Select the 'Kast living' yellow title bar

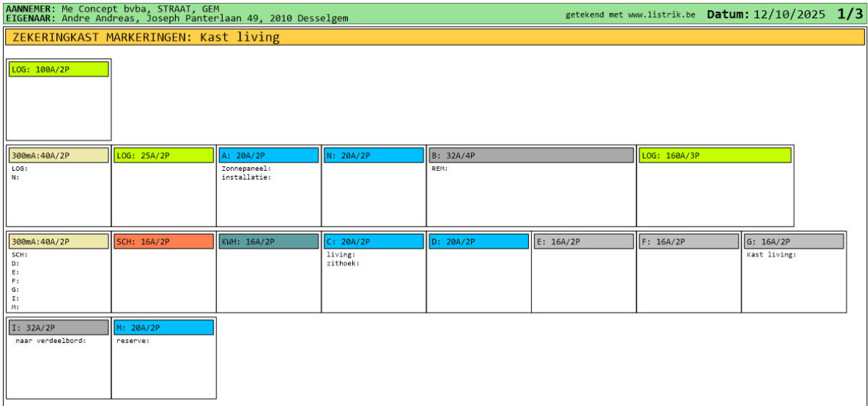(x=434, y=38)
